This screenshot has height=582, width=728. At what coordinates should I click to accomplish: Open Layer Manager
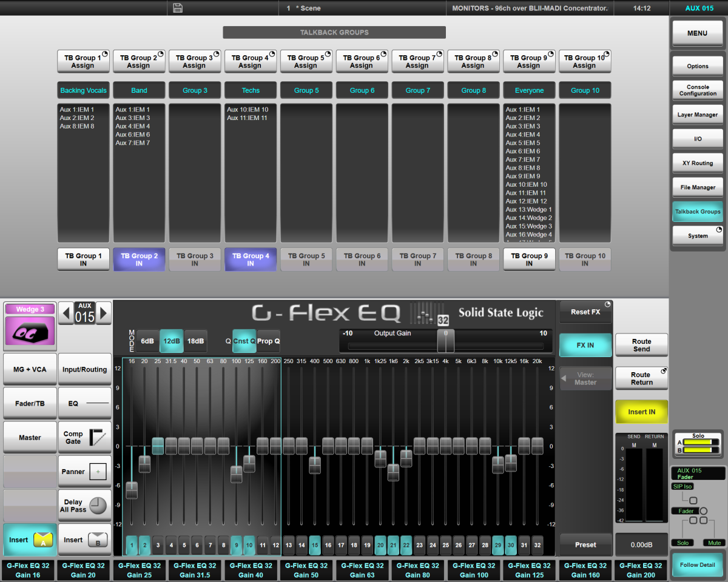point(698,115)
